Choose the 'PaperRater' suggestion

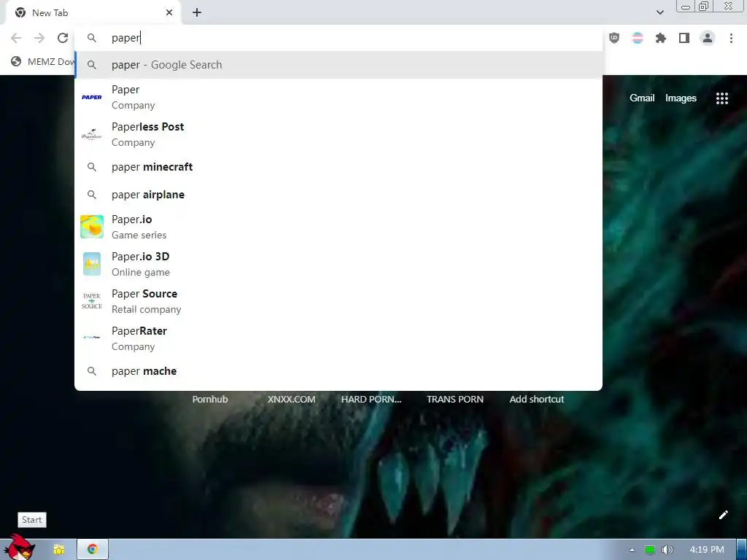pyautogui.click(x=338, y=338)
